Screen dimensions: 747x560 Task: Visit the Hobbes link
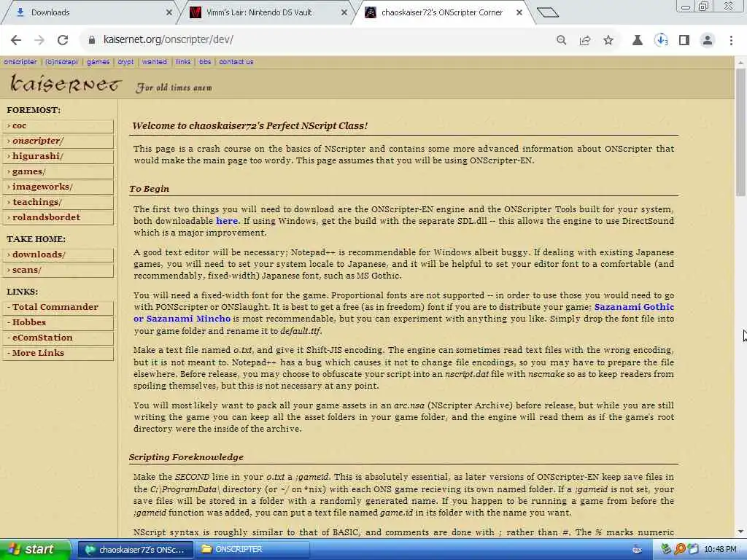pos(58,322)
